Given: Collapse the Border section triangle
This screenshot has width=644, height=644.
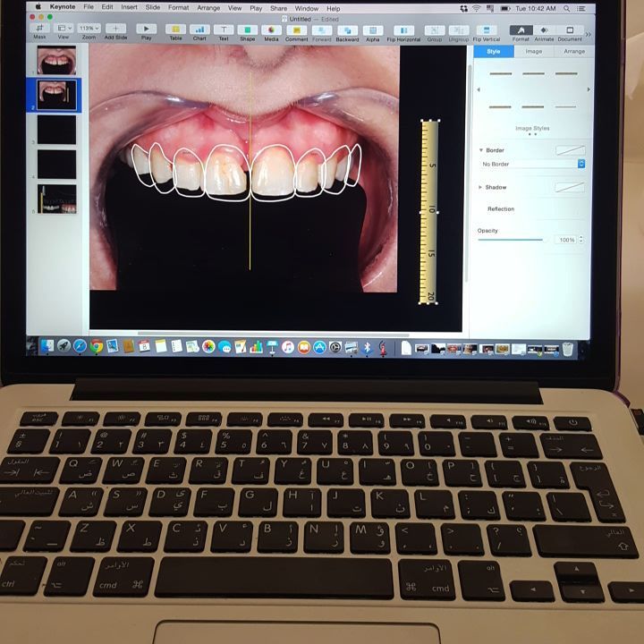Looking at the screenshot, I should coord(481,150).
